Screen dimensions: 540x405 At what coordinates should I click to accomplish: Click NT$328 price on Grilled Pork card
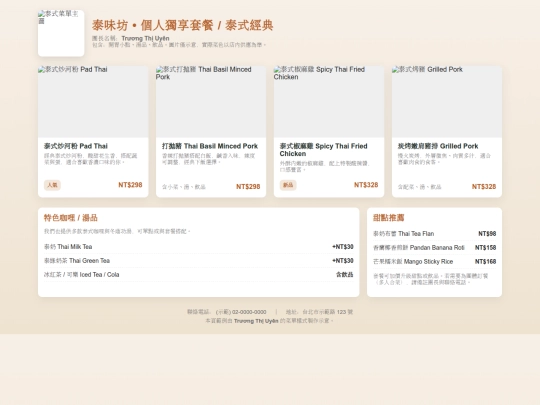[x=484, y=187]
